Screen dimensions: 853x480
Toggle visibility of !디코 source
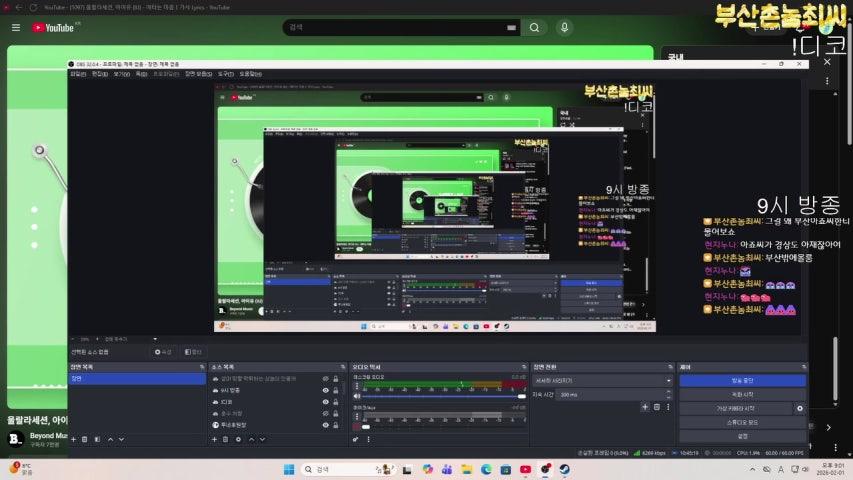[325, 402]
